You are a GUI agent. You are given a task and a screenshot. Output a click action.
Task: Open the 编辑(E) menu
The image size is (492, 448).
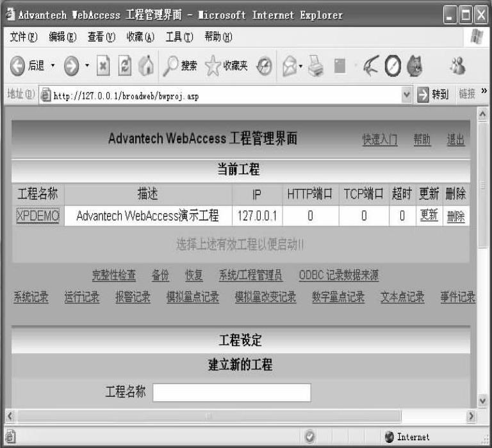(63, 37)
